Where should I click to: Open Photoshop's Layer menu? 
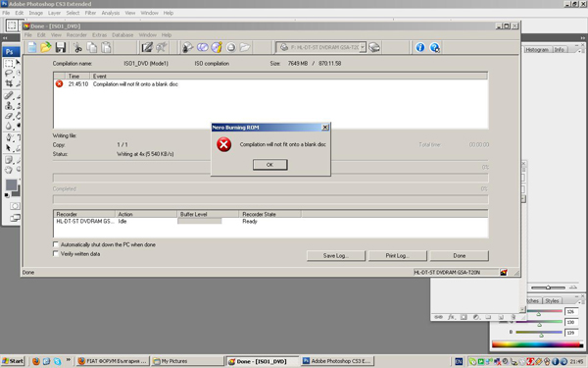[54, 13]
